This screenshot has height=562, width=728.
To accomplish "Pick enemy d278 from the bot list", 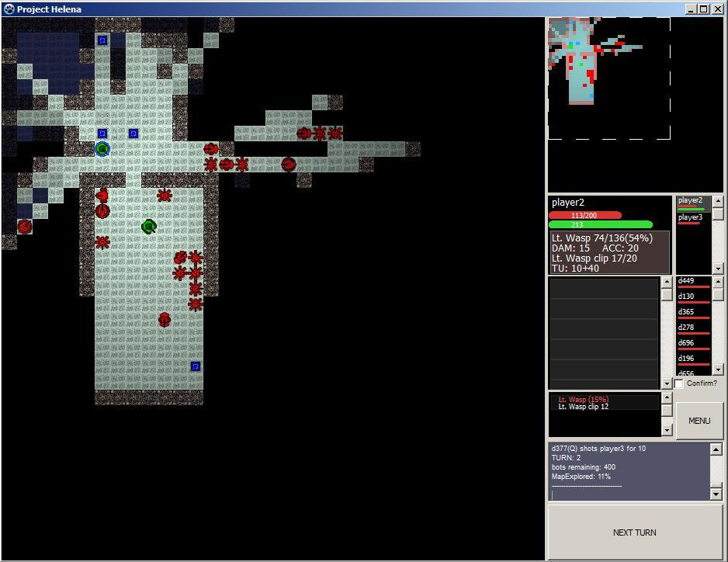I will point(694,329).
